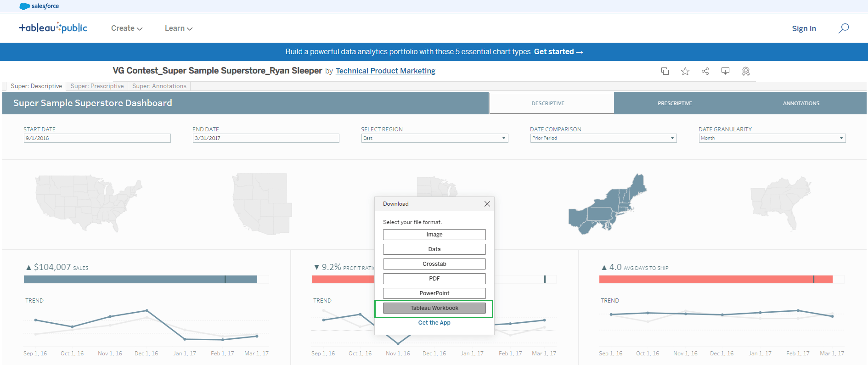Screen dimensions: 868x365
Task: Select the DESCRIPTIVE dashboard button
Action: [552, 103]
